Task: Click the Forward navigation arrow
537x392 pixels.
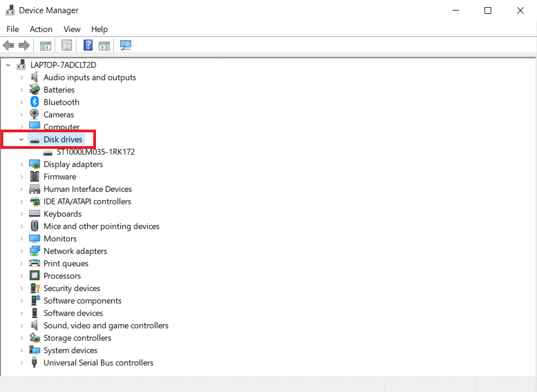Action: point(24,45)
